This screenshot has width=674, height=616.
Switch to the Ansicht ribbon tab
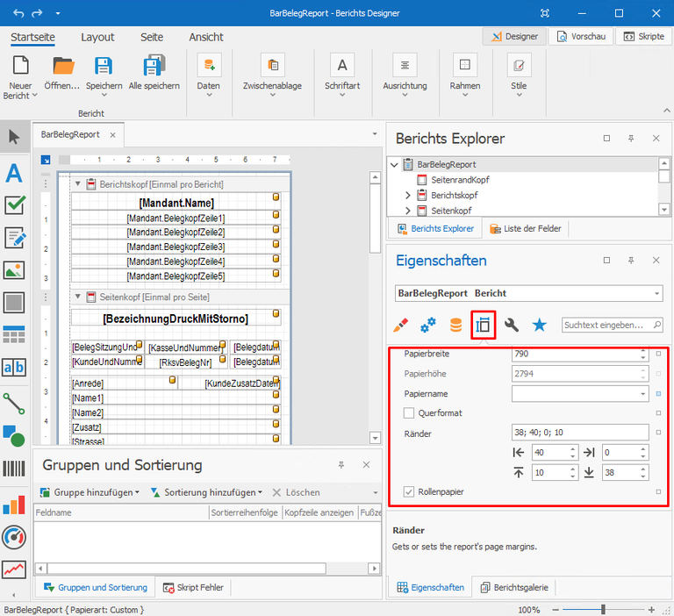click(206, 38)
